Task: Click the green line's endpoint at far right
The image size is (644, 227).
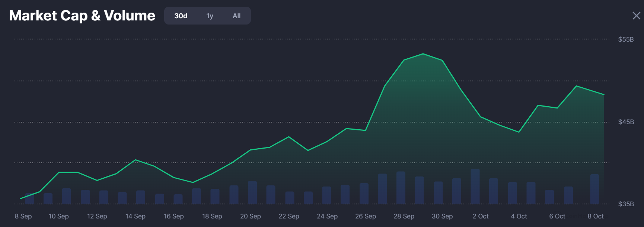Action: point(603,95)
